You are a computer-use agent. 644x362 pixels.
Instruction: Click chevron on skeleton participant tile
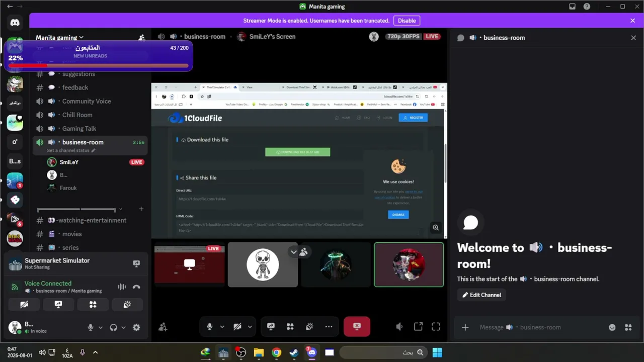click(294, 252)
